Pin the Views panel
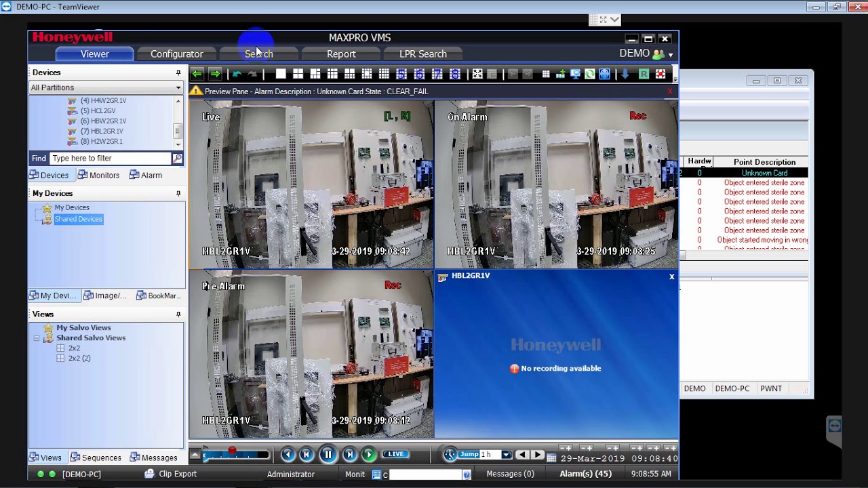 [178, 314]
